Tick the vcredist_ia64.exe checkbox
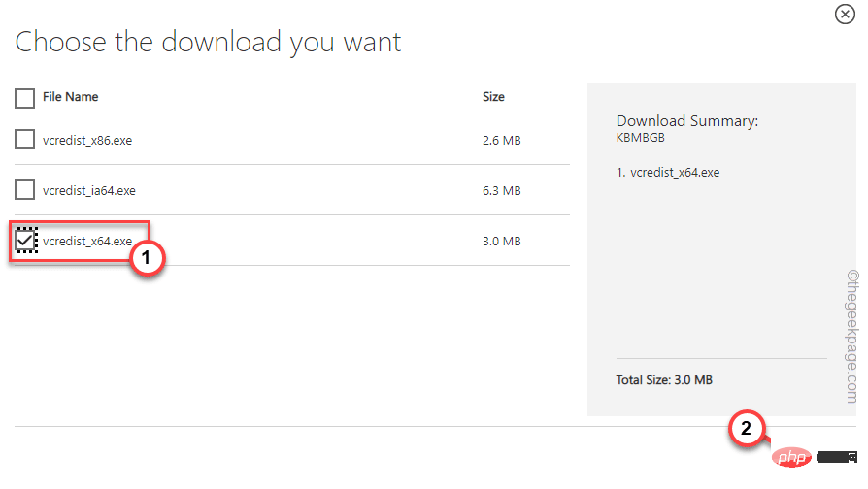The image size is (868, 489). [x=24, y=190]
